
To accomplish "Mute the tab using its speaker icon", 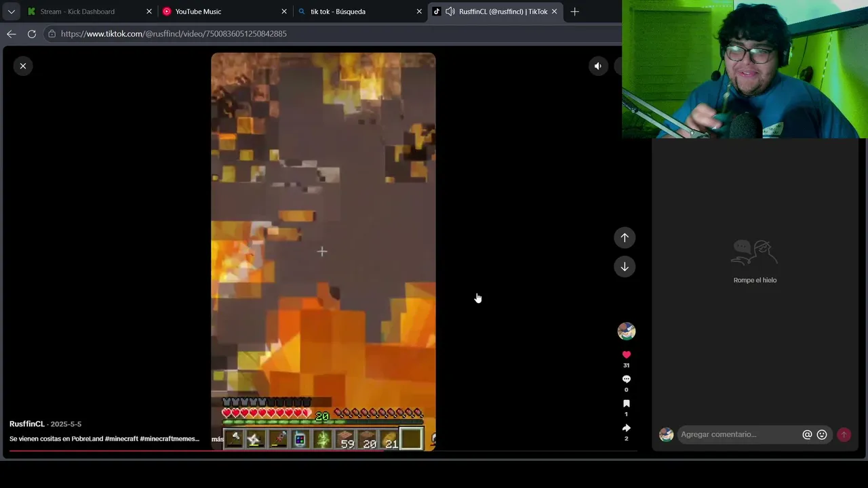I will tap(450, 12).
